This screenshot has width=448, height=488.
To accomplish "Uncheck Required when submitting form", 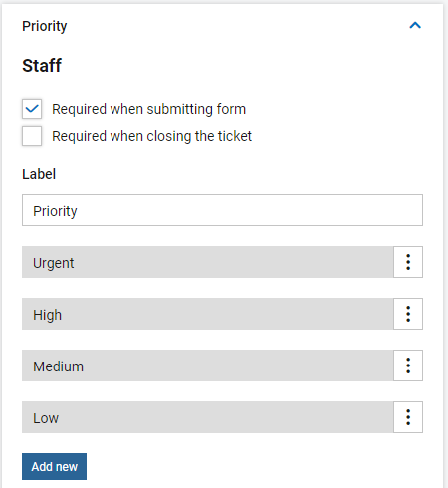I will pos(32,109).
